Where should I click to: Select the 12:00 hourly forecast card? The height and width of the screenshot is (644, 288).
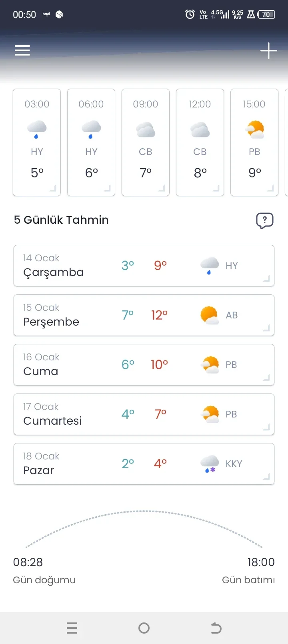(200, 142)
